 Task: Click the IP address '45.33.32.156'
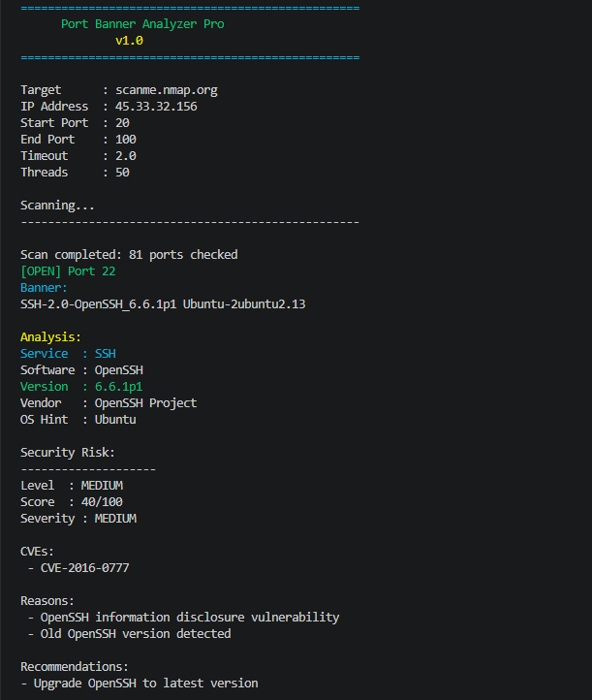[156, 107]
